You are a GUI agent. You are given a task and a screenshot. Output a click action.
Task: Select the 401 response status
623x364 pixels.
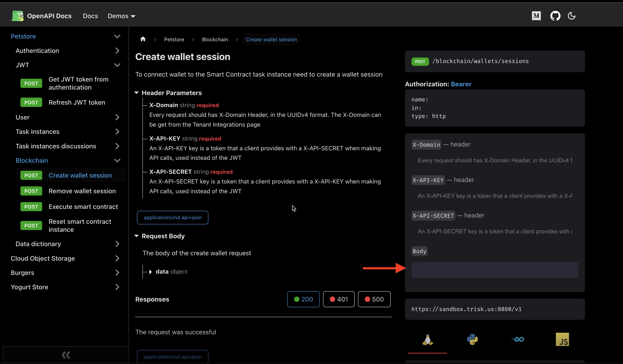pyautogui.click(x=339, y=299)
